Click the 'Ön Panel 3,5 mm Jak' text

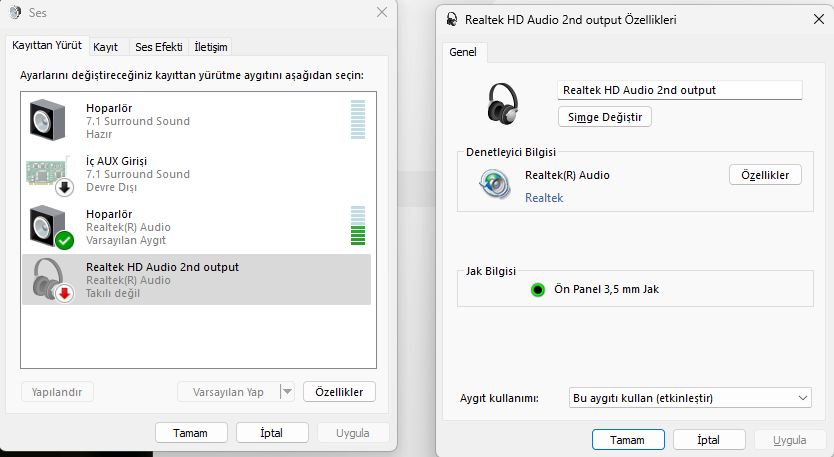pos(606,289)
